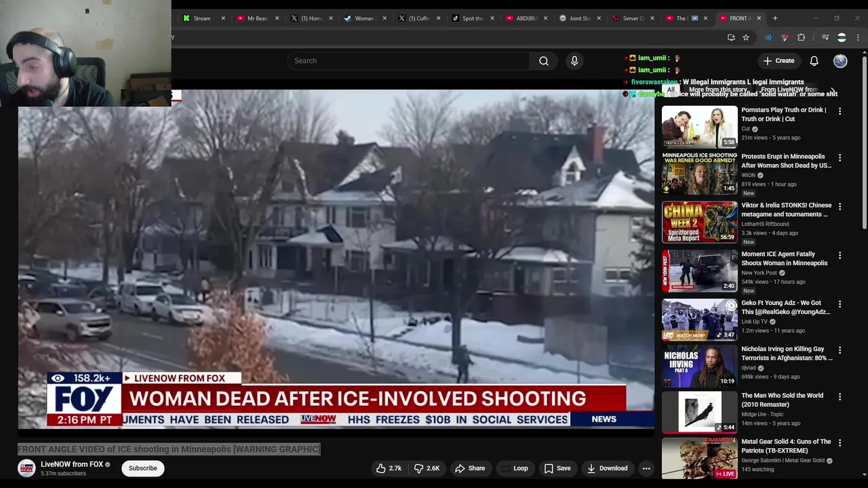The width and height of the screenshot is (868, 488).
Task: Select From LiveNOW from chip
Action: tap(790, 89)
